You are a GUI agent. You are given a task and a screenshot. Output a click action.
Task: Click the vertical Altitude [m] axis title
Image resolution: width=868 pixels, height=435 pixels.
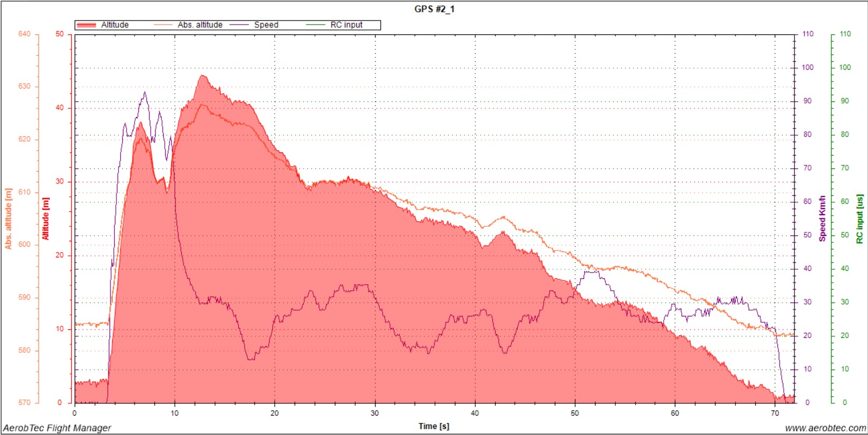46,218
